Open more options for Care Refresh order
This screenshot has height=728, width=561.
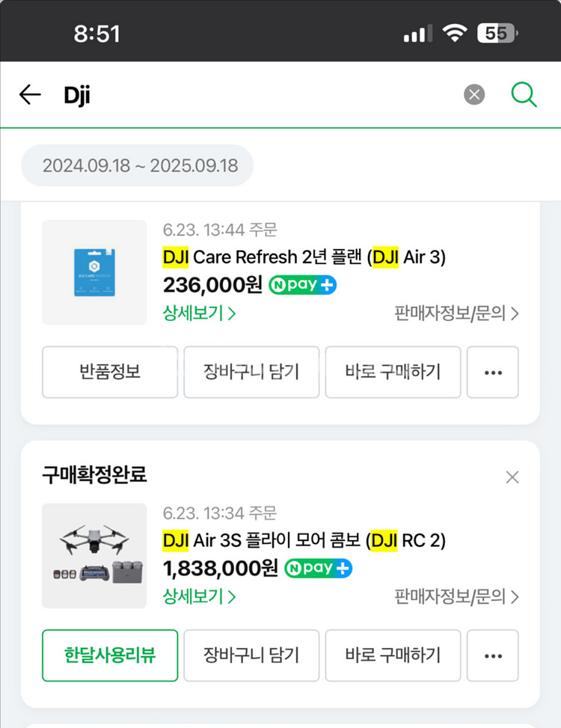click(x=492, y=372)
